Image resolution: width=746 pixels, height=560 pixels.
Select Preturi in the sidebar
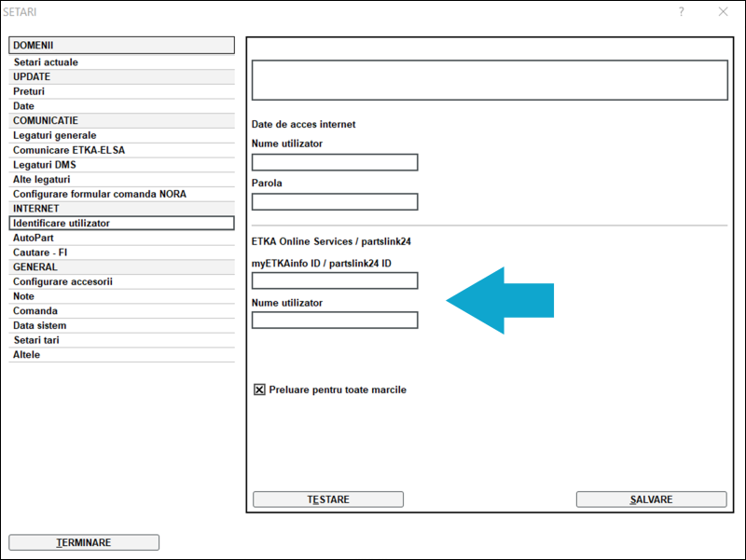click(29, 92)
